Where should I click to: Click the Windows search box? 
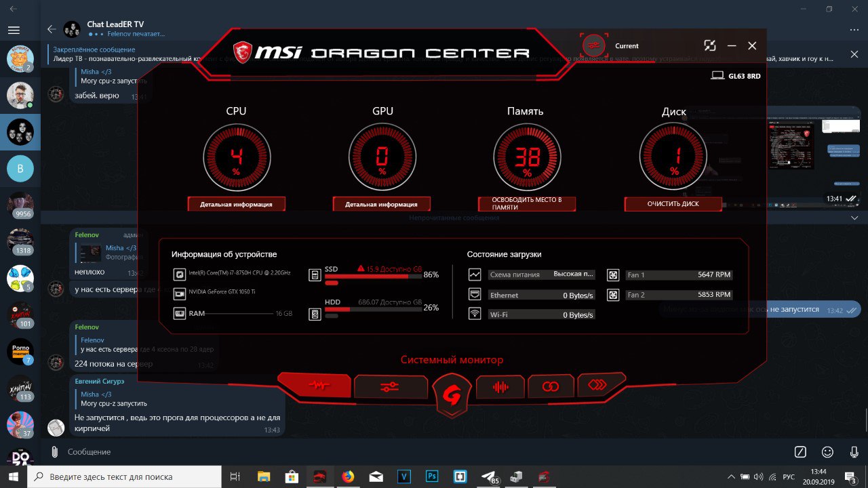point(124,476)
